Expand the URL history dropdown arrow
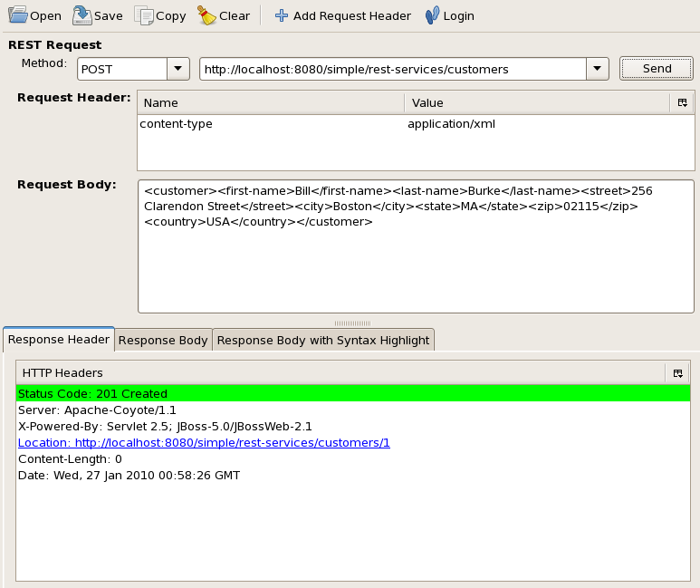This screenshot has height=588, width=700. coord(598,69)
